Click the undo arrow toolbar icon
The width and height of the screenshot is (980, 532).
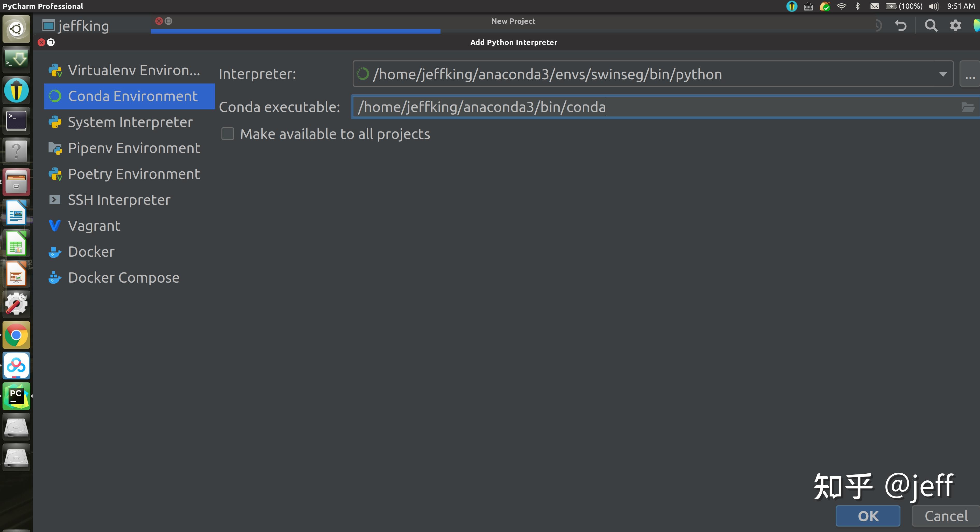coord(900,25)
